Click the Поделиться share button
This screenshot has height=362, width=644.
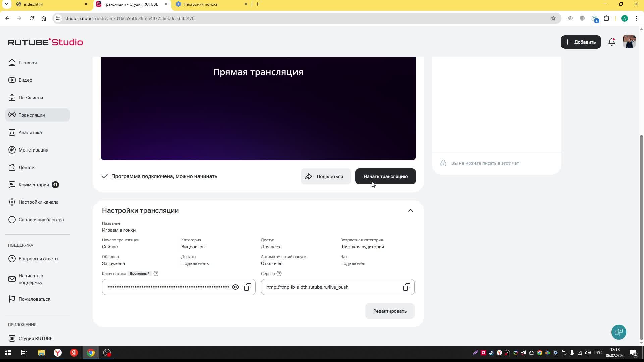325,176
